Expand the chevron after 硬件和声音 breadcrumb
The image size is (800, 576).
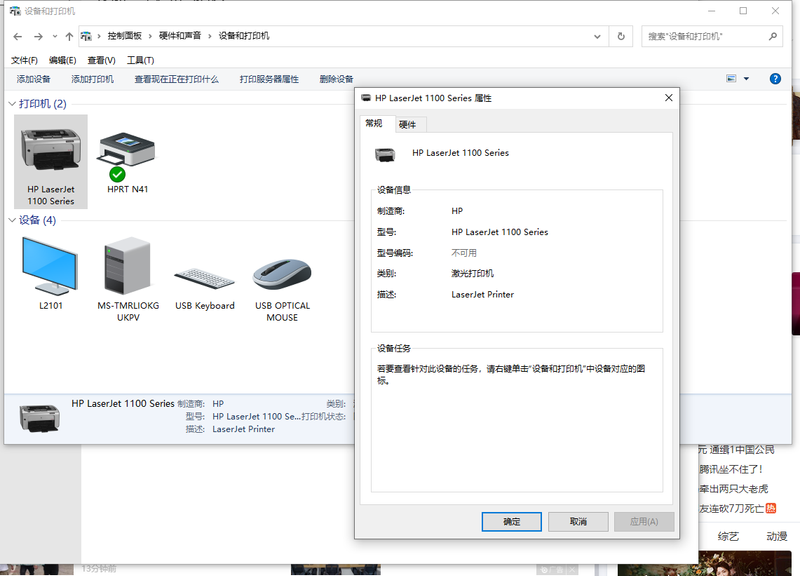click(210, 36)
